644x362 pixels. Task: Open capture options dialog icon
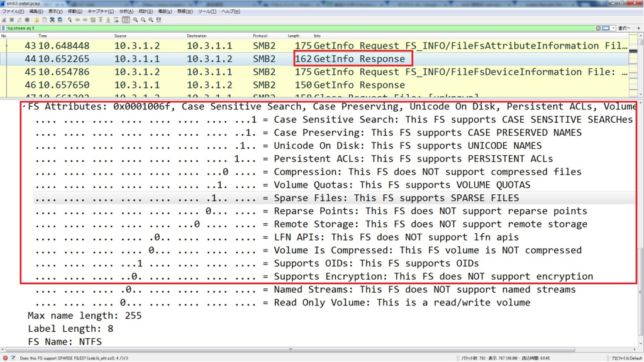coord(27,19)
